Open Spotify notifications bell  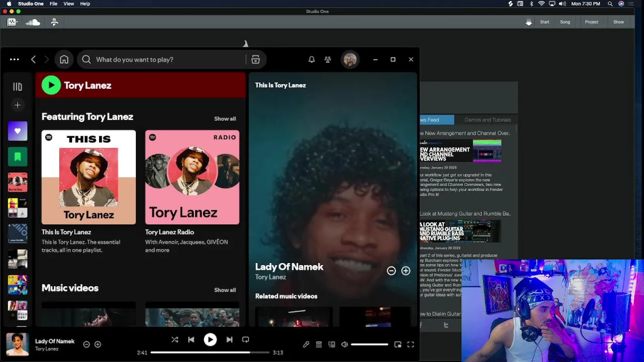coord(311,59)
